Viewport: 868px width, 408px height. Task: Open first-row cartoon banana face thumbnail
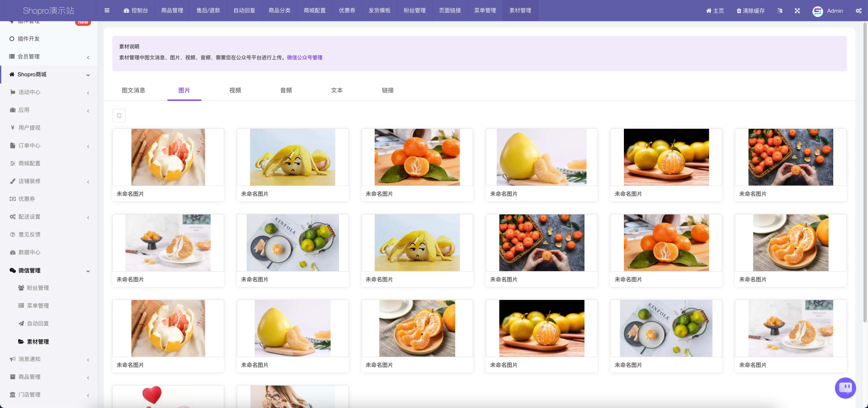point(292,157)
